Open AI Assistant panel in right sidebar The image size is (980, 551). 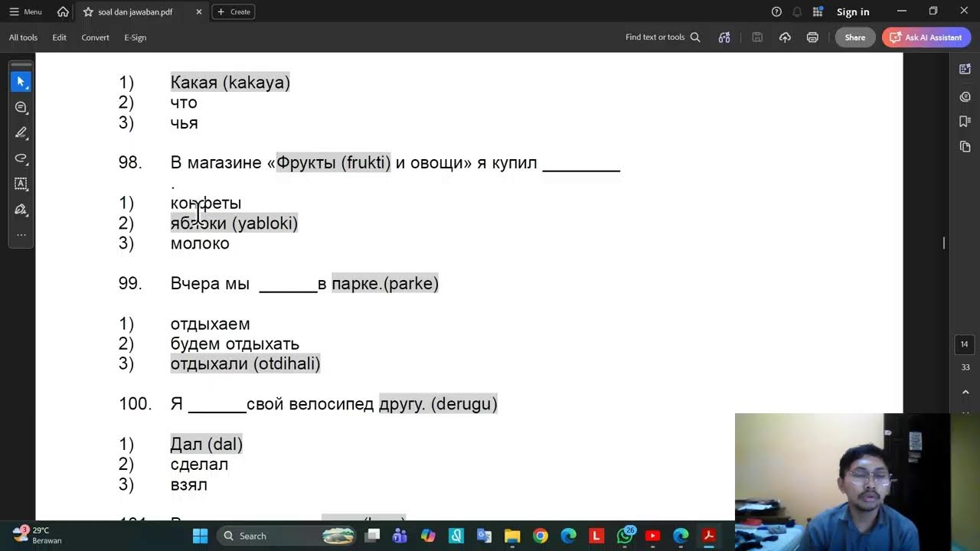click(965, 69)
